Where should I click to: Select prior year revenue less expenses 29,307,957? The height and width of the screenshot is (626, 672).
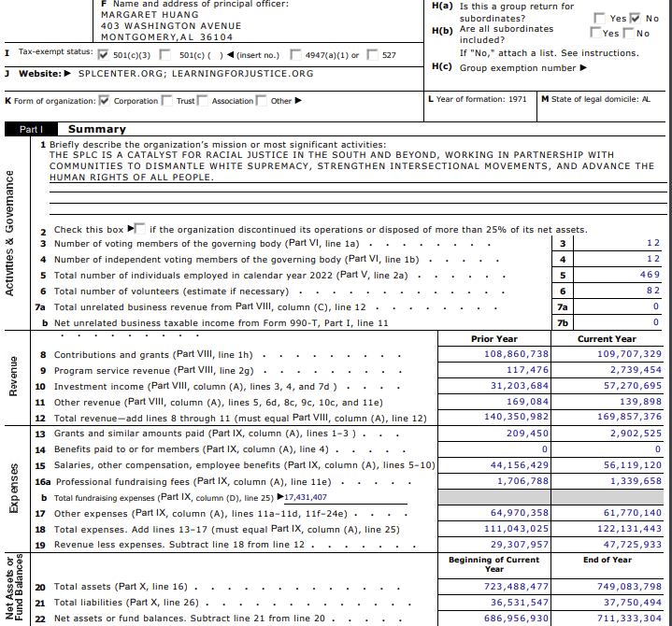(x=520, y=544)
